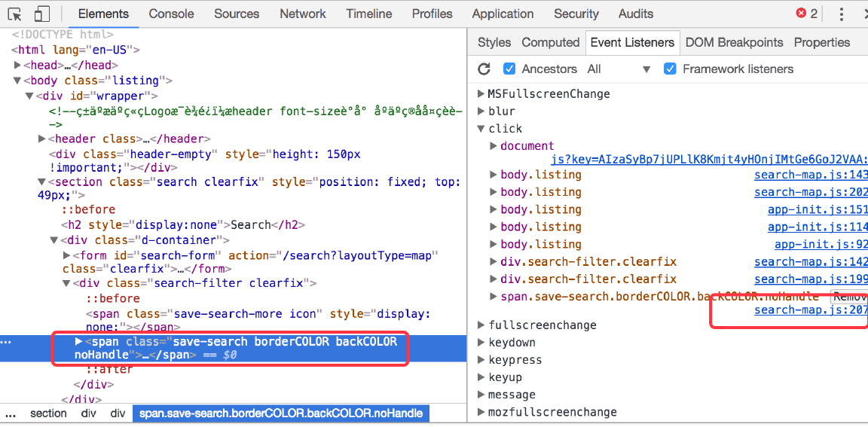
Task: Expand the keyup event group
Action: tap(481, 377)
